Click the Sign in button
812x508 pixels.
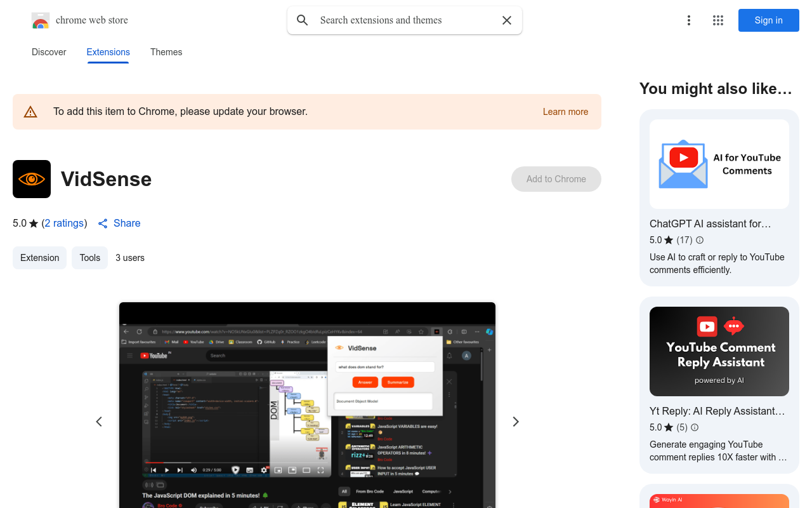(769, 20)
